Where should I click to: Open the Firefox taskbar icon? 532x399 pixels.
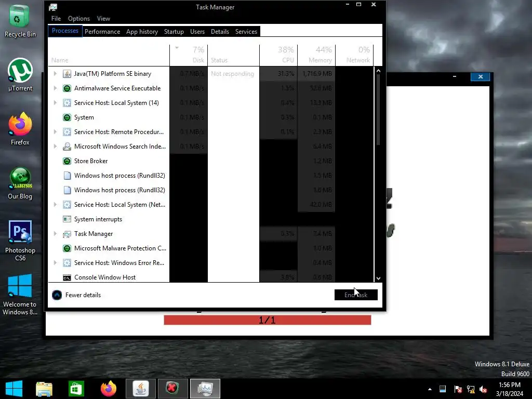[108, 389]
